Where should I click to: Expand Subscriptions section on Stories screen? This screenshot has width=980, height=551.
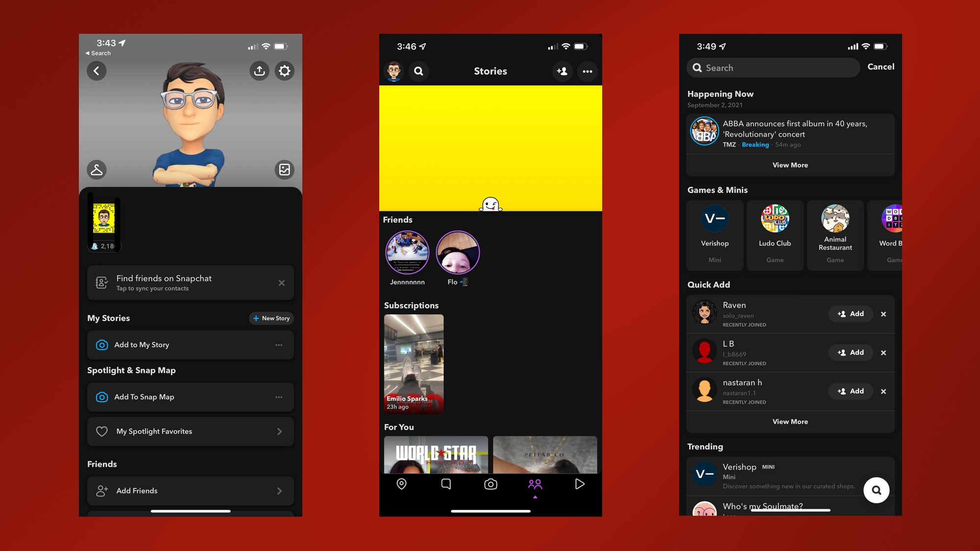pos(411,305)
